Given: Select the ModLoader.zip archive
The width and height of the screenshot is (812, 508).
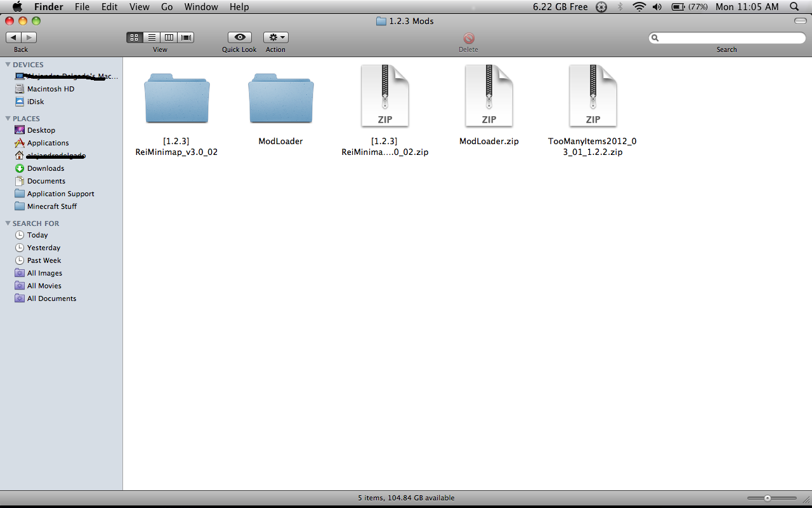Looking at the screenshot, I should 489,96.
